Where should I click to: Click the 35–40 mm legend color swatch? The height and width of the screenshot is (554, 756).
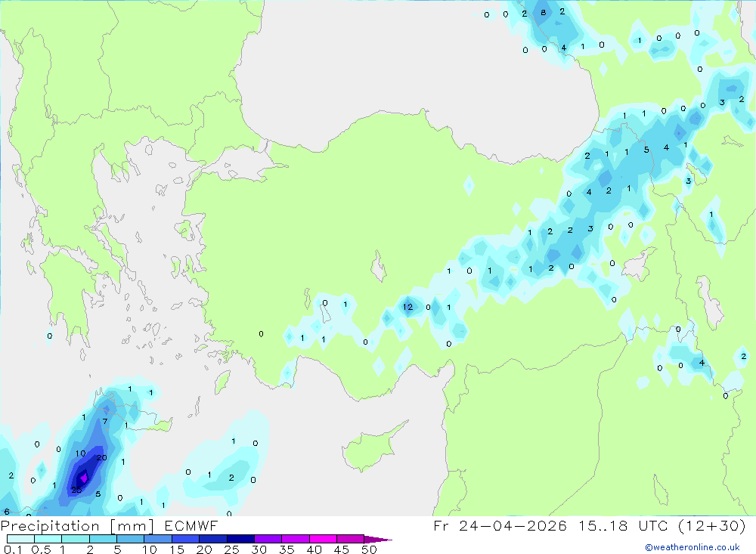(x=296, y=539)
